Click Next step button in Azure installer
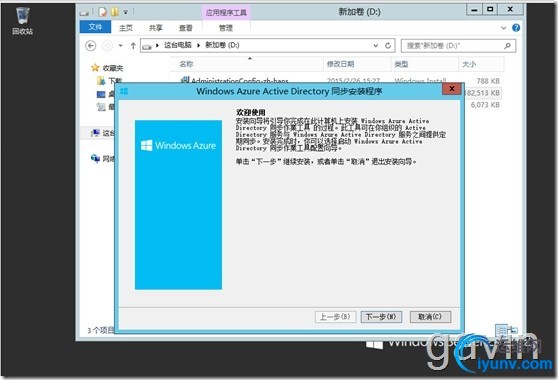 (x=381, y=317)
